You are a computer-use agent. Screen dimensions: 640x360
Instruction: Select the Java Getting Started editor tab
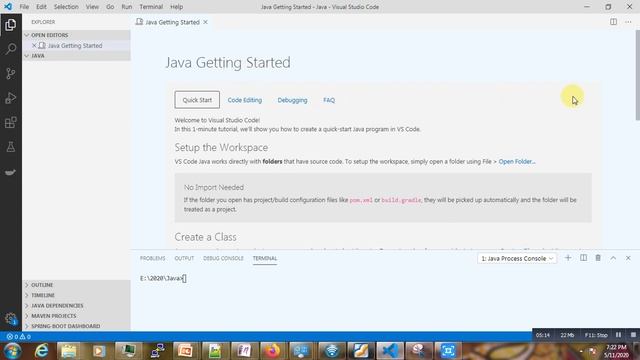coord(172,22)
